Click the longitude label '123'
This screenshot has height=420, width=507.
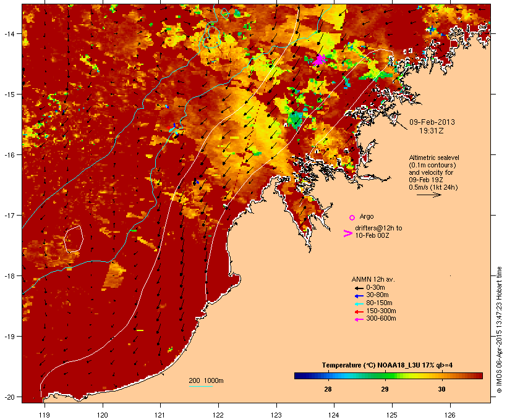click(x=276, y=415)
